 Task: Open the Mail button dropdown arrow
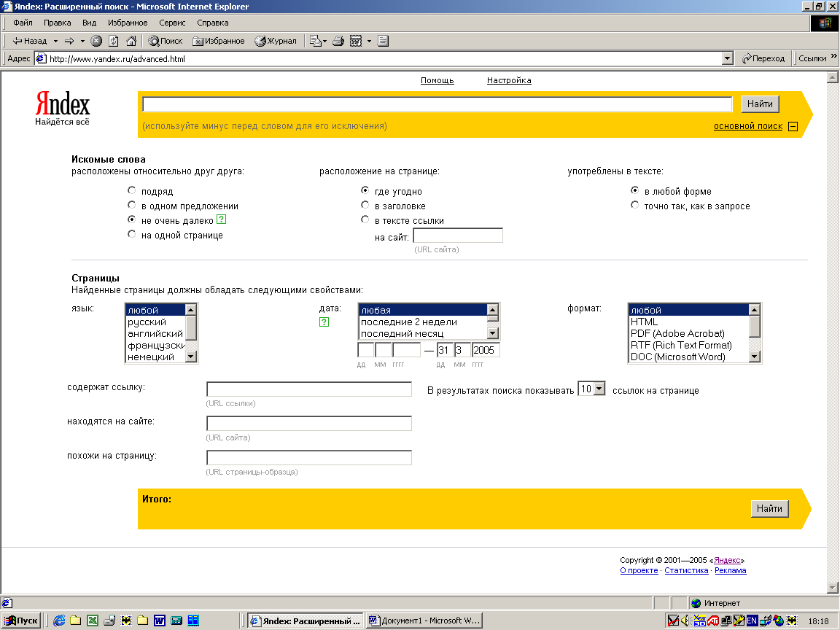tap(324, 41)
